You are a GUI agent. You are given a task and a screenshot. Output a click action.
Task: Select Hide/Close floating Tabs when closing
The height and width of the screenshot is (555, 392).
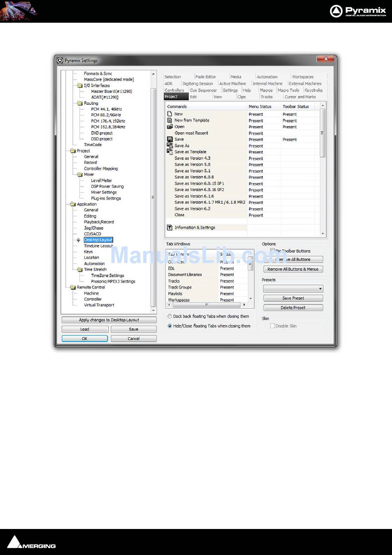pyautogui.click(x=170, y=326)
